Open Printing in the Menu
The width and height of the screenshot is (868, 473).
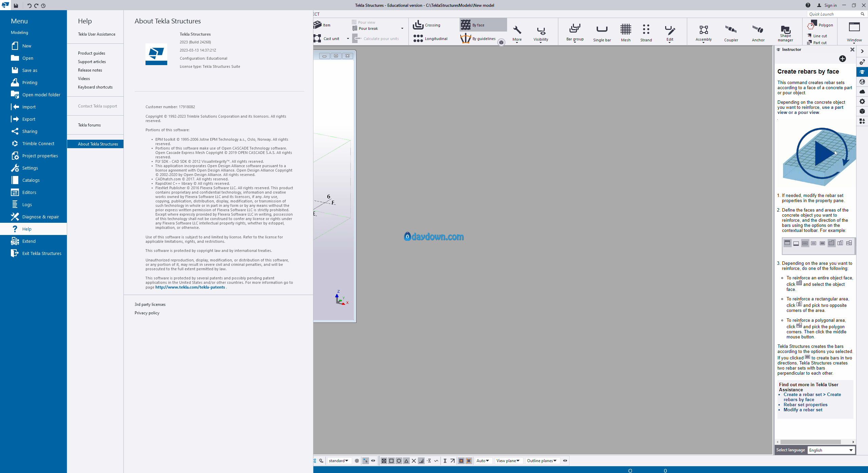tap(34, 82)
